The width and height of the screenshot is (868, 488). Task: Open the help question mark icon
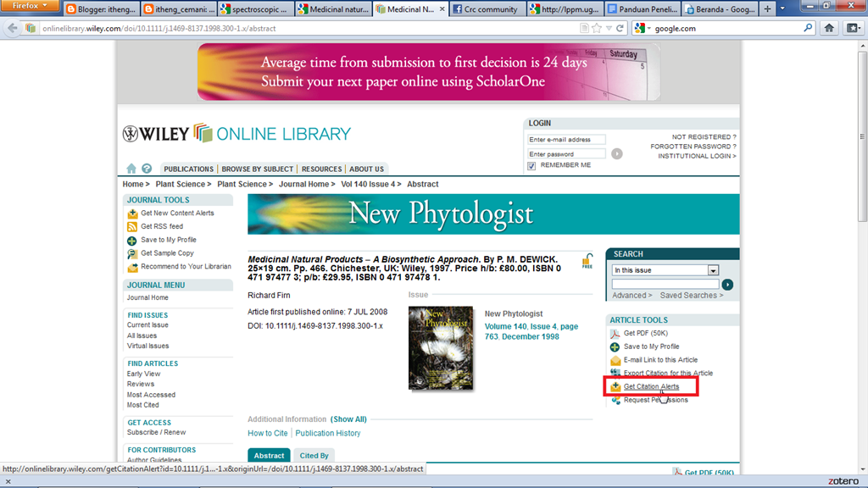(147, 169)
